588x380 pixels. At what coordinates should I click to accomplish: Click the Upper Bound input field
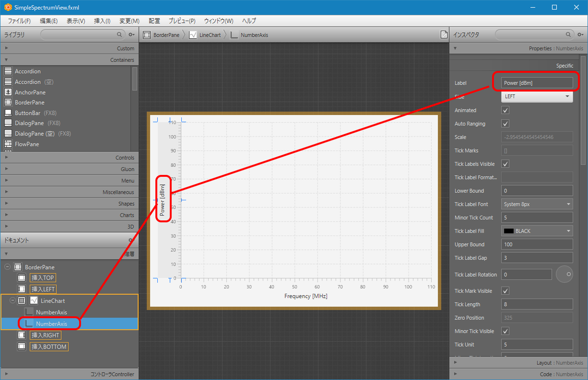point(537,244)
